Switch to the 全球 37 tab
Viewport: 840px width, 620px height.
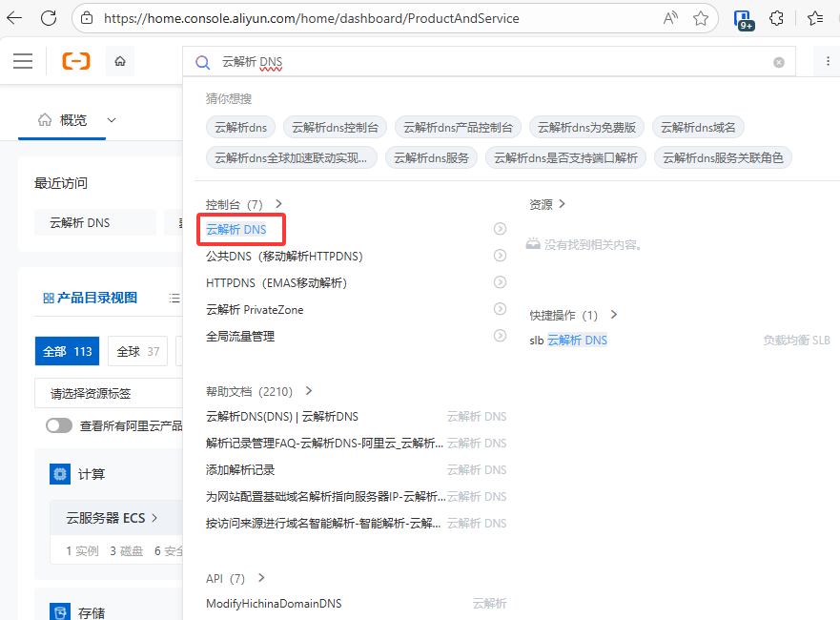click(x=137, y=351)
